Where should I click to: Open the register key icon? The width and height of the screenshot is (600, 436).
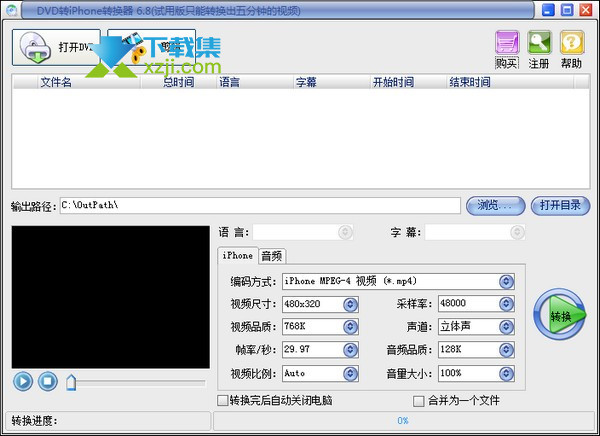[539, 42]
